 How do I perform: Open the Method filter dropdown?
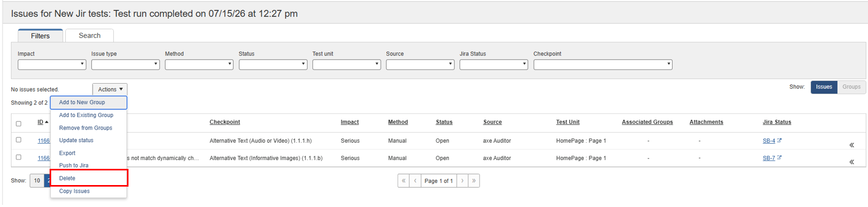tap(199, 64)
